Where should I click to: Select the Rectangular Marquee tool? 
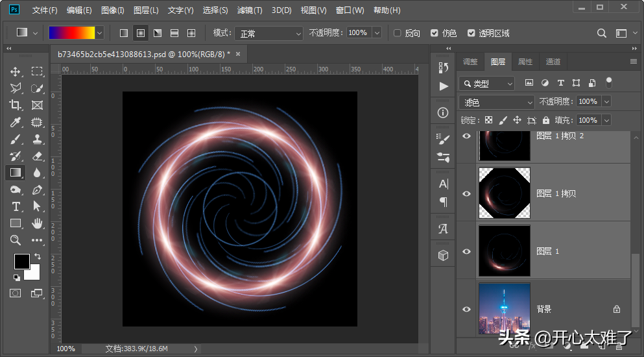(x=37, y=71)
